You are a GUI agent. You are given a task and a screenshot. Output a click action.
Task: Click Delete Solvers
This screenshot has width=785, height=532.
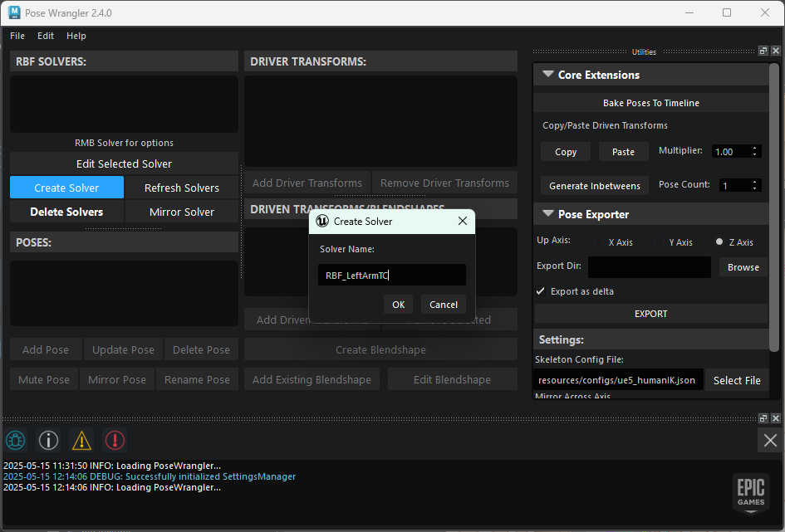[x=66, y=212]
